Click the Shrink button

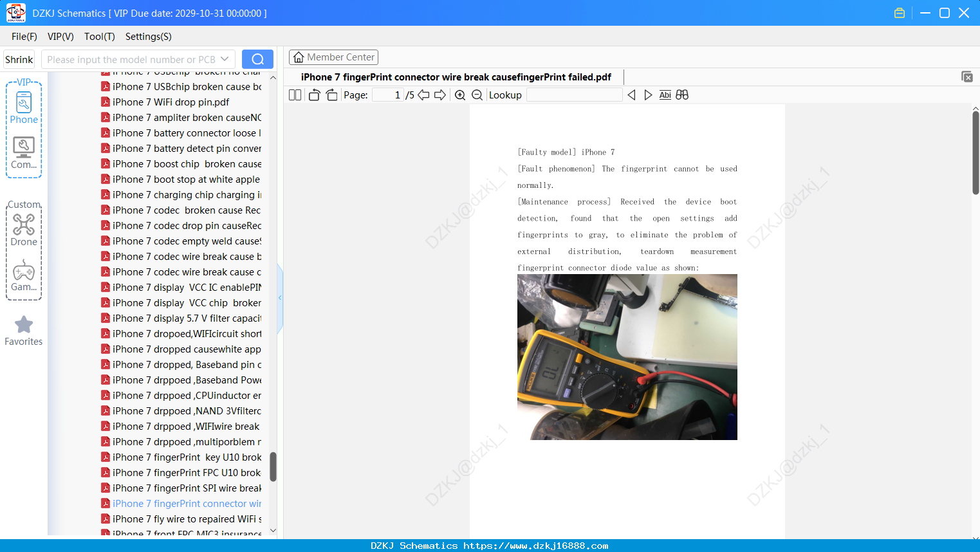click(x=19, y=59)
